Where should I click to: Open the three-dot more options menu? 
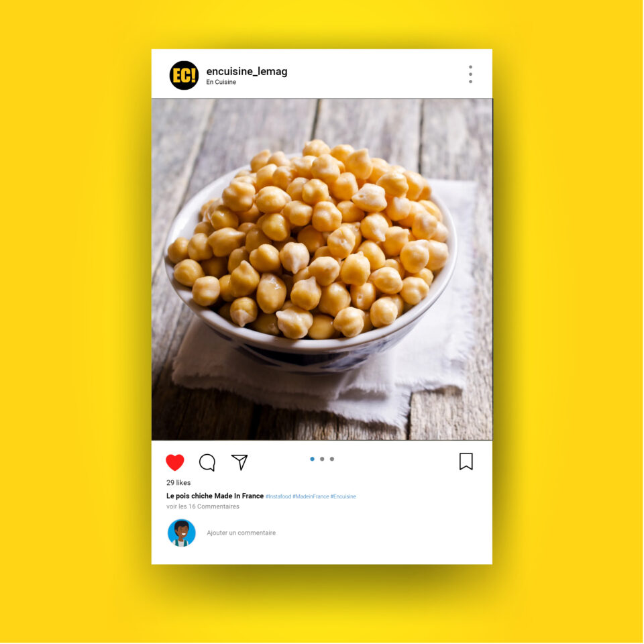coord(471,74)
